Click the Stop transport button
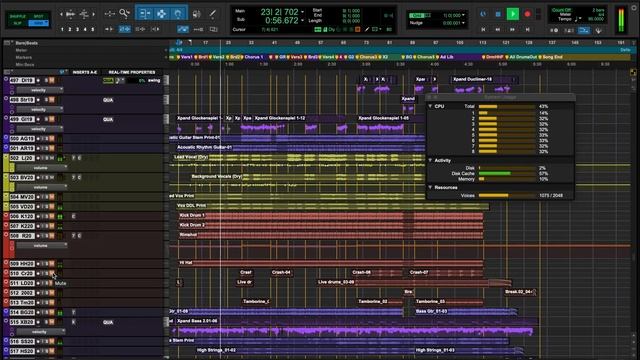This screenshot has height=360, width=640. [x=498, y=14]
